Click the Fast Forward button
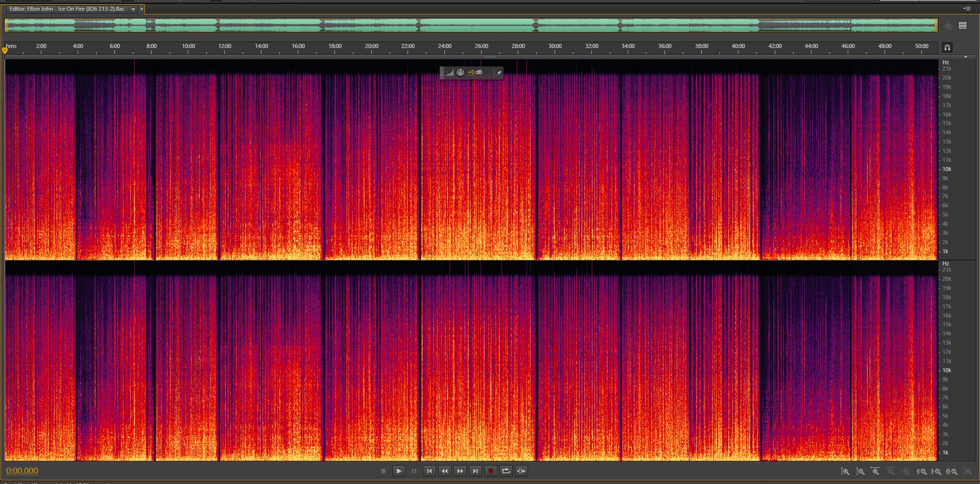 (460, 471)
